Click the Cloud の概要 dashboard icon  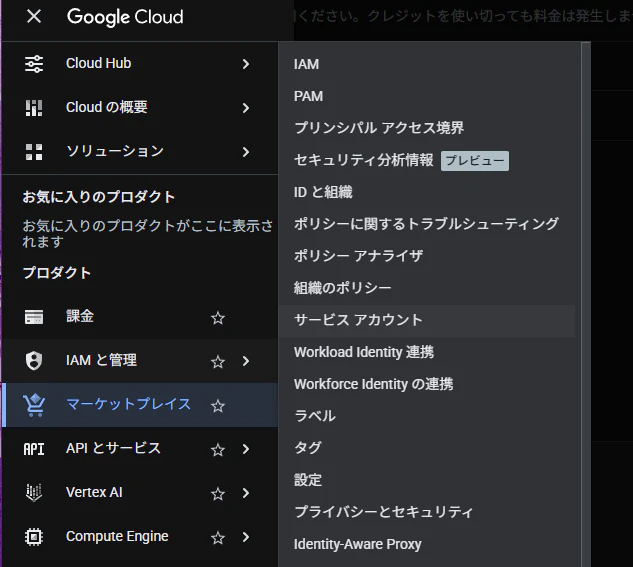coord(34,108)
